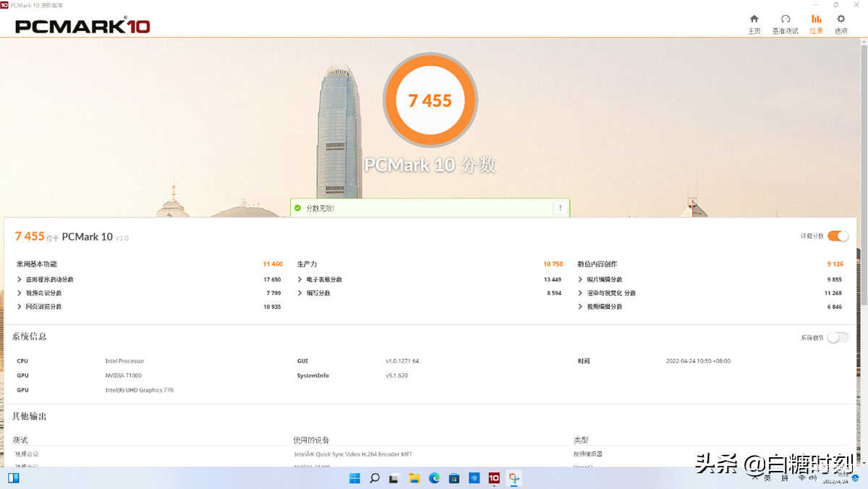868x489 pixels.
Task: Open File Explorer from the taskbar
Action: pos(414,478)
